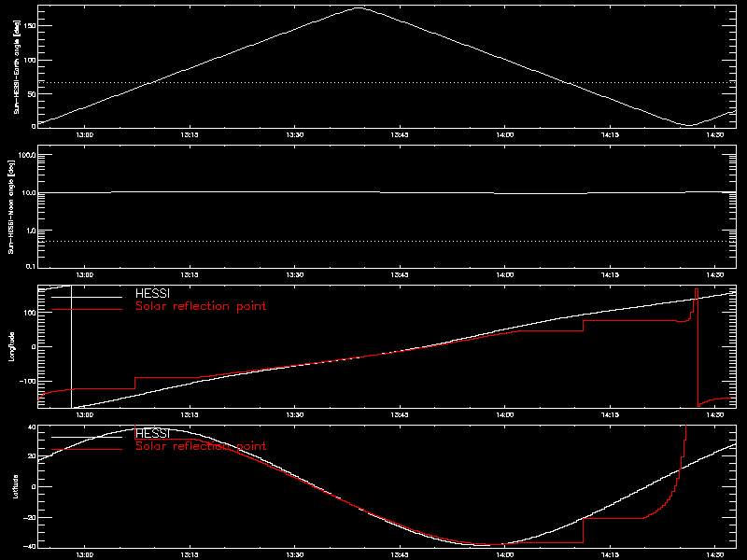Click the 13:45 time label under Sun-HESSI-Noon plot

pyautogui.click(x=400, y=275)
